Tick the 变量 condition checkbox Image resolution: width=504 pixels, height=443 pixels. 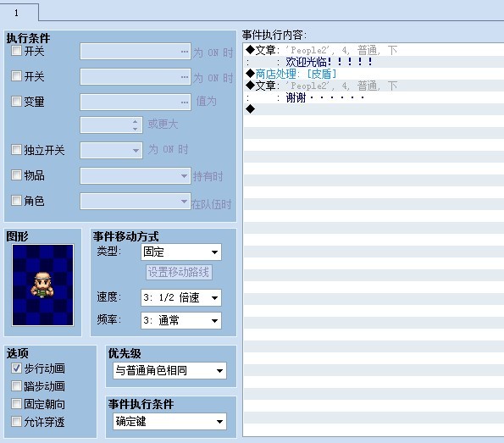pyautogui.click(x=16, y=102)
